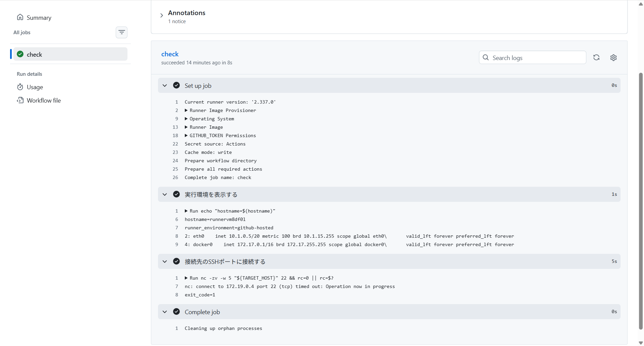Click the success checkmark on 実行環境を表示する

(176, 194)
